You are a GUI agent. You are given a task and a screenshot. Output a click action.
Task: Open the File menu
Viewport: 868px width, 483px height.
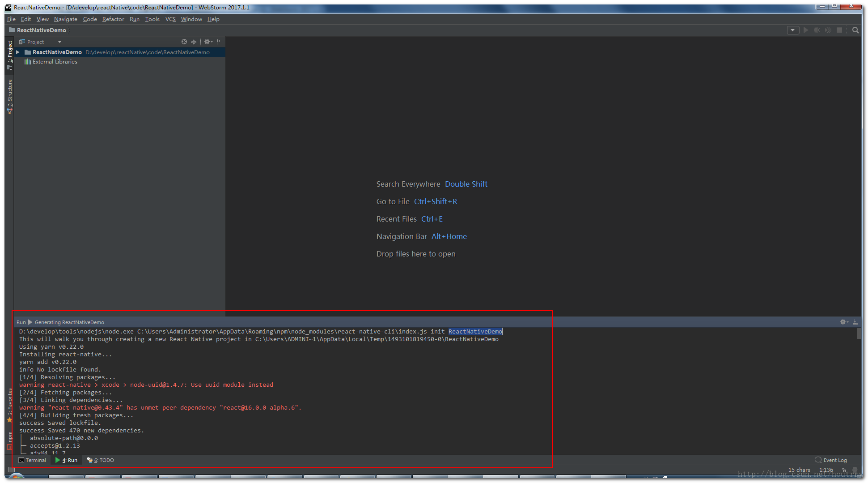point(11,19)
